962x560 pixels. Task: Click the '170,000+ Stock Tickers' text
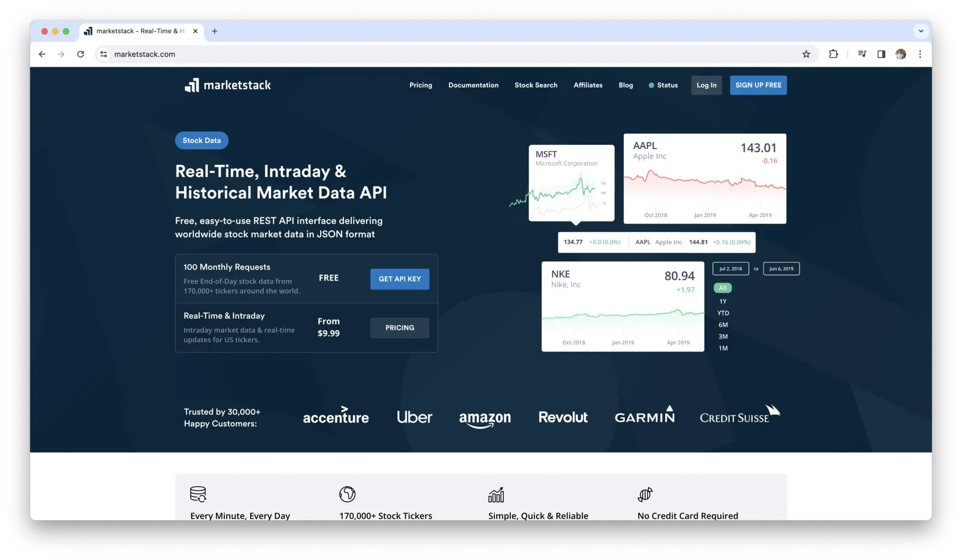click(386, 516)
